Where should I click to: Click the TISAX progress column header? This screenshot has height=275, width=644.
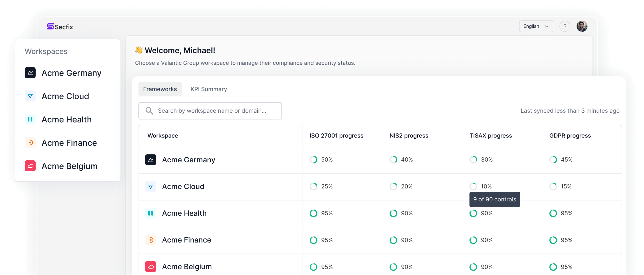490,135
